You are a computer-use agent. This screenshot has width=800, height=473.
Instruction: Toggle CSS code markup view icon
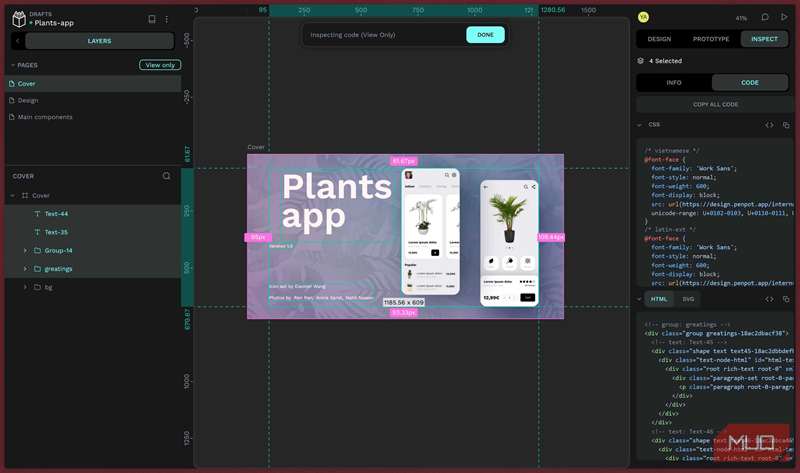tap(769, 125)
